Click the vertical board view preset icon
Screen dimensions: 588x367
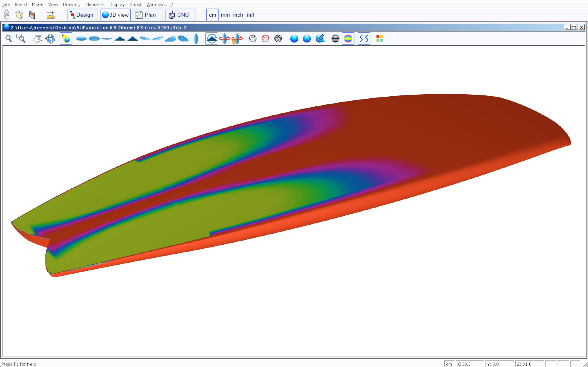point(196,39)
